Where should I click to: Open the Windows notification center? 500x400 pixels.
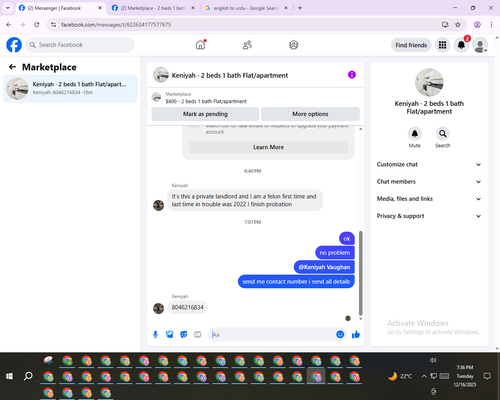pyautogui.click(x=487, y=376)
